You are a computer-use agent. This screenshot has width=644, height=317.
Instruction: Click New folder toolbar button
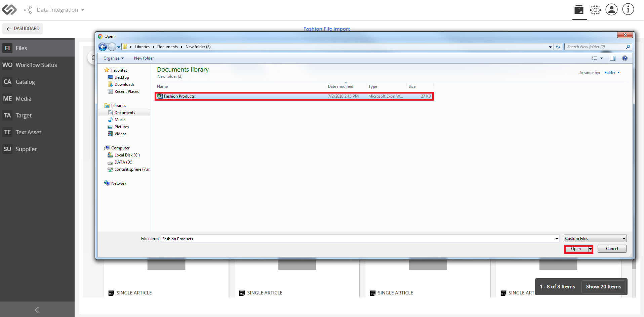pos(144,58)
